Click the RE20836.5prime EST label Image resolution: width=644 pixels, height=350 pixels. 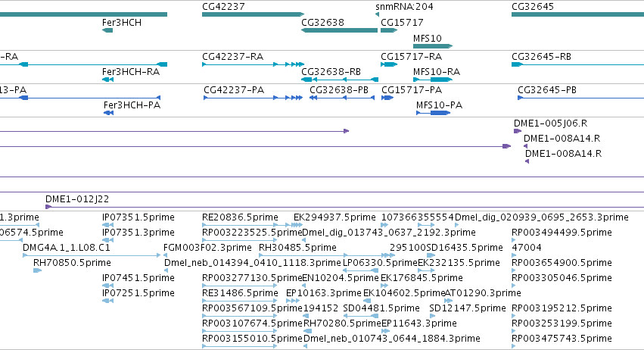pyautogui.click(x=240, y=217)
